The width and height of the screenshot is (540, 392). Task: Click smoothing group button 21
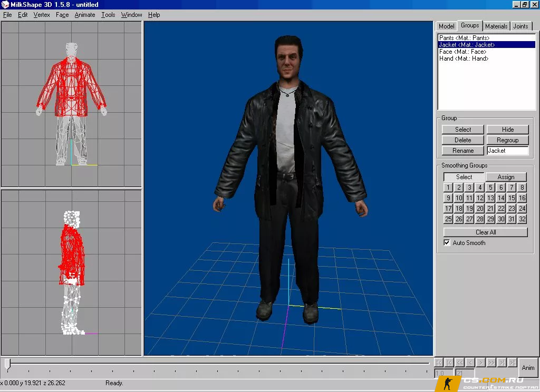(x=490, y=209)
